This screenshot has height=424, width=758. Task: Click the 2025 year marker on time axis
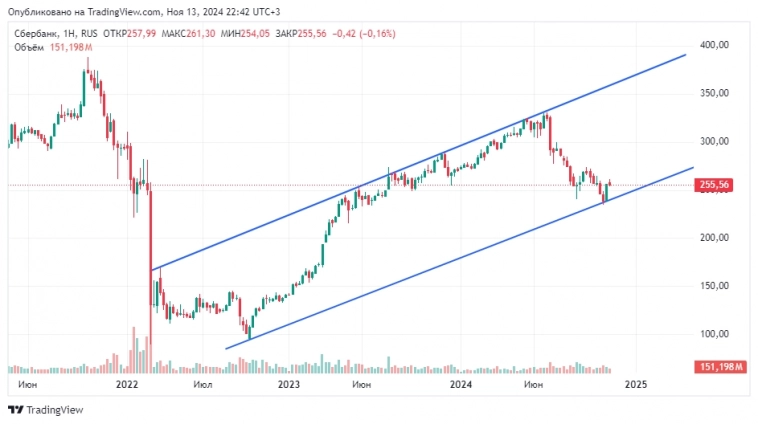635,383
